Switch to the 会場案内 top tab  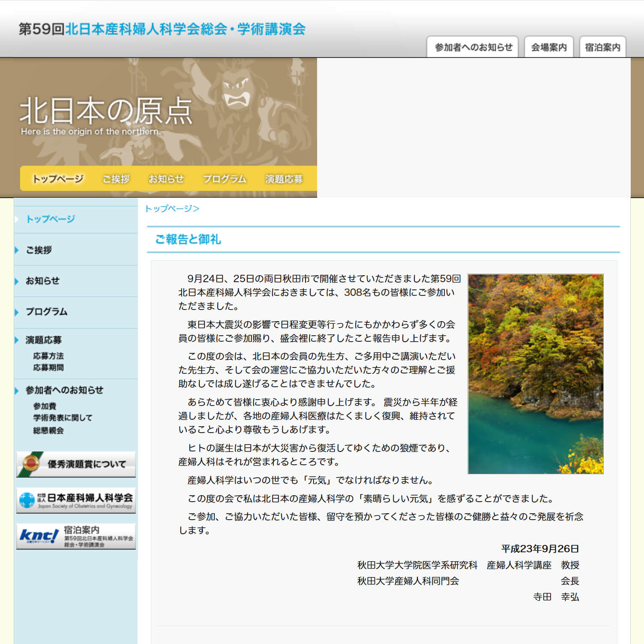click(548, 47)
